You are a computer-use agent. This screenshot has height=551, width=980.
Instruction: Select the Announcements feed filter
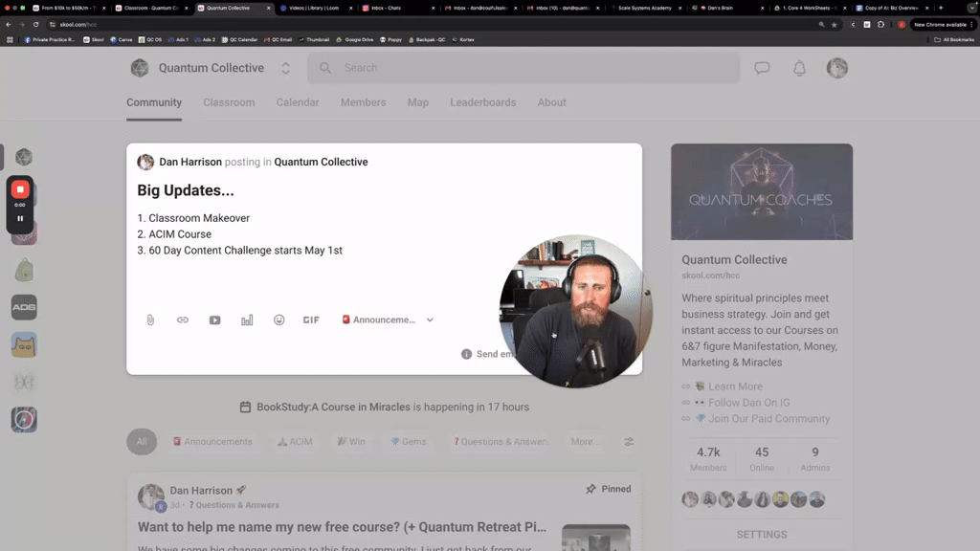(x=212, y=442)
